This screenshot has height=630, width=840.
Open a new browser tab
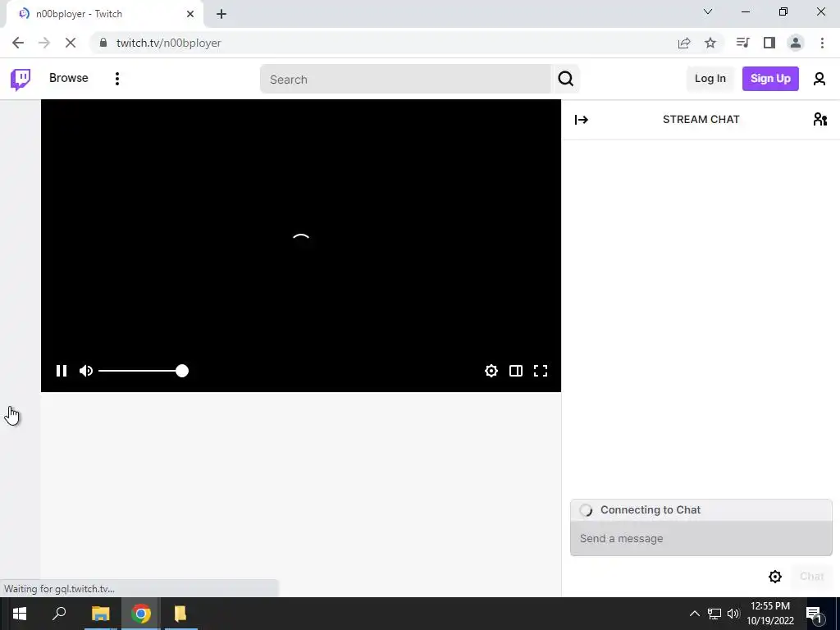click(x=221, y=14)
